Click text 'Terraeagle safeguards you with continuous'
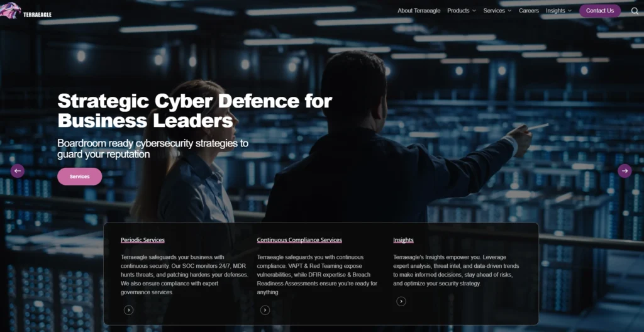This screenshot has height=332, width=644. 310,257
